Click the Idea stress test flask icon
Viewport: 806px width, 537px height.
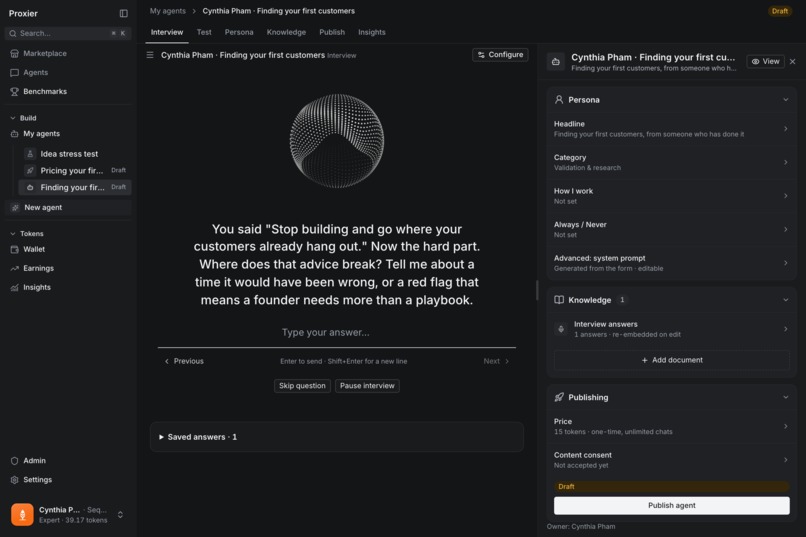point(30,154)
